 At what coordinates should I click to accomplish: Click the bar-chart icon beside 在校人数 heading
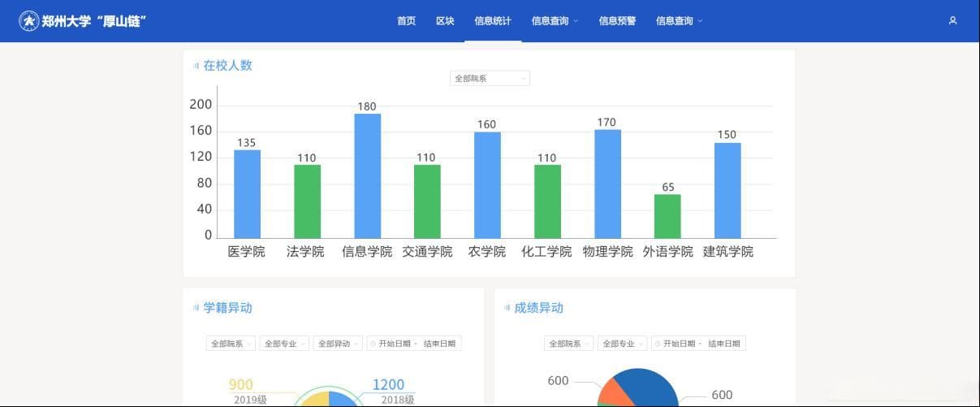pos(196,66)
